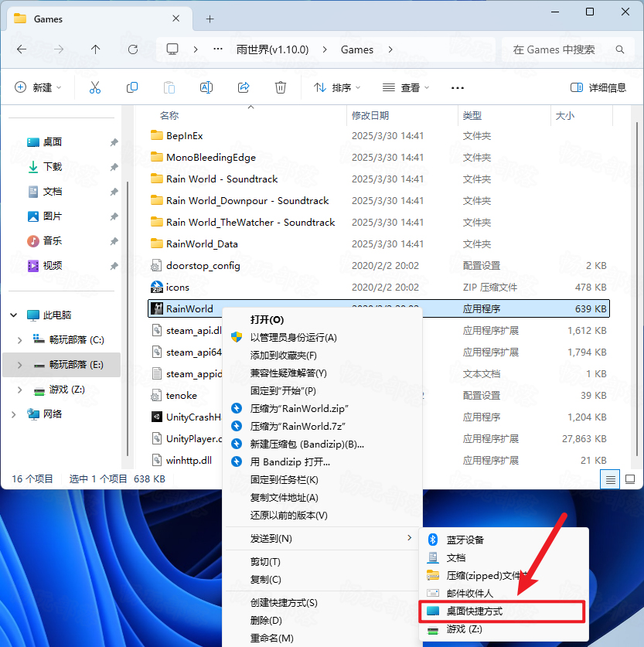Click the Copy icon in toolbar
The image size is (644, 647).
[132, 87]
